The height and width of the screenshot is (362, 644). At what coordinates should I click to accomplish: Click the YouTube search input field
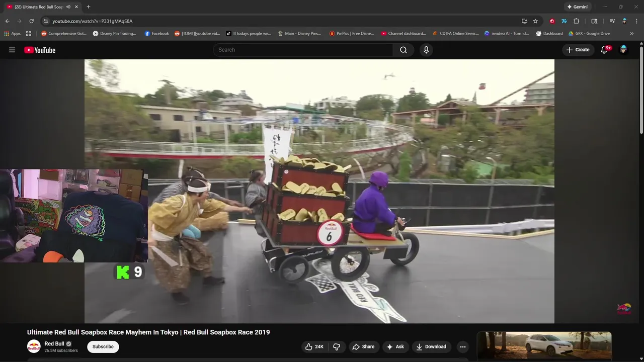click(303, 50)
